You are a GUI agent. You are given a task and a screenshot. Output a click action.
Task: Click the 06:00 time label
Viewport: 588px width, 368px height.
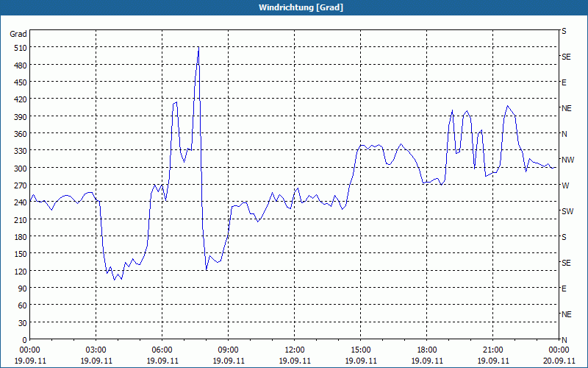point(162,350)
